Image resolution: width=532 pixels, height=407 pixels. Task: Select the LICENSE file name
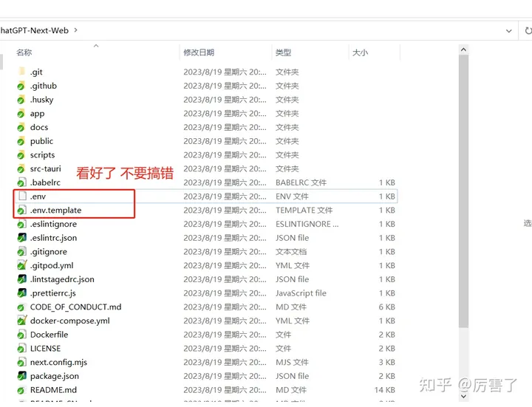[x=46, y=349]
